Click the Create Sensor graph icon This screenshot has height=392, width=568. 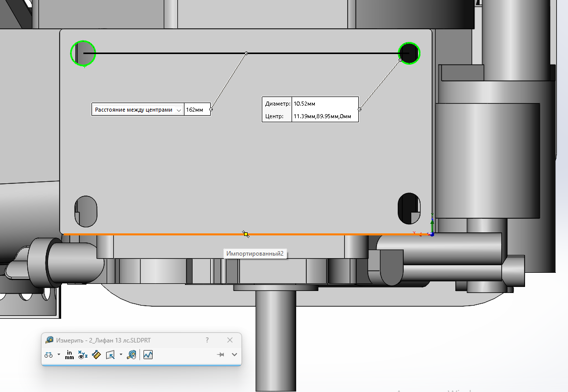coord(148,355)
